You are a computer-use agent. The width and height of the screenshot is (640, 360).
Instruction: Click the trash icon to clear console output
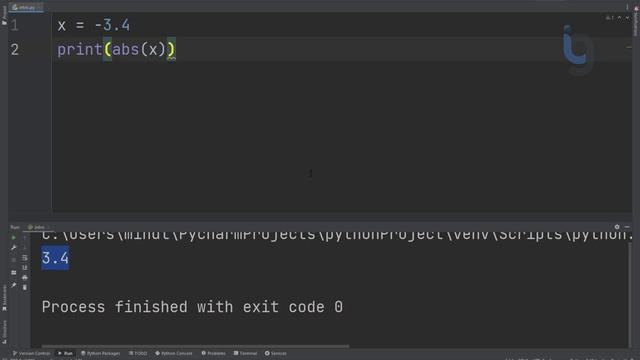(x=24, y=287)
